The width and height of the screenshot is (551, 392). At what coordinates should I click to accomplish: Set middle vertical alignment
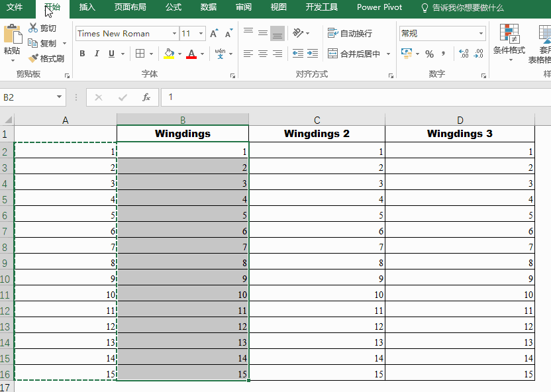(x=262, y=33)
